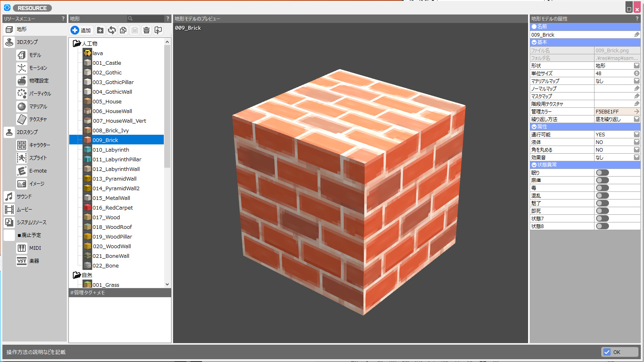Click the new folder icon in terrain toolbar
The height and width of the screenshot is (362, 644).
coord(100,30)
